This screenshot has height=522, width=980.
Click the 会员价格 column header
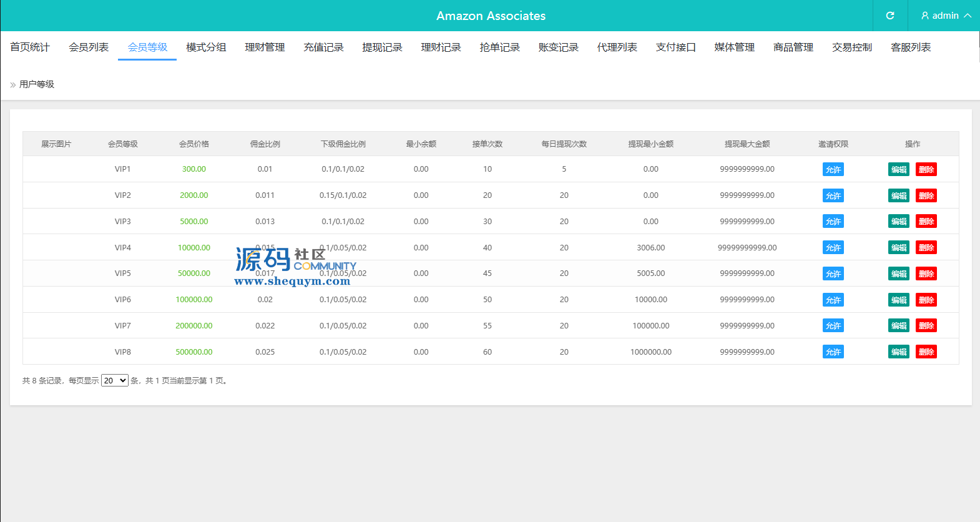[x=194, y=144]
